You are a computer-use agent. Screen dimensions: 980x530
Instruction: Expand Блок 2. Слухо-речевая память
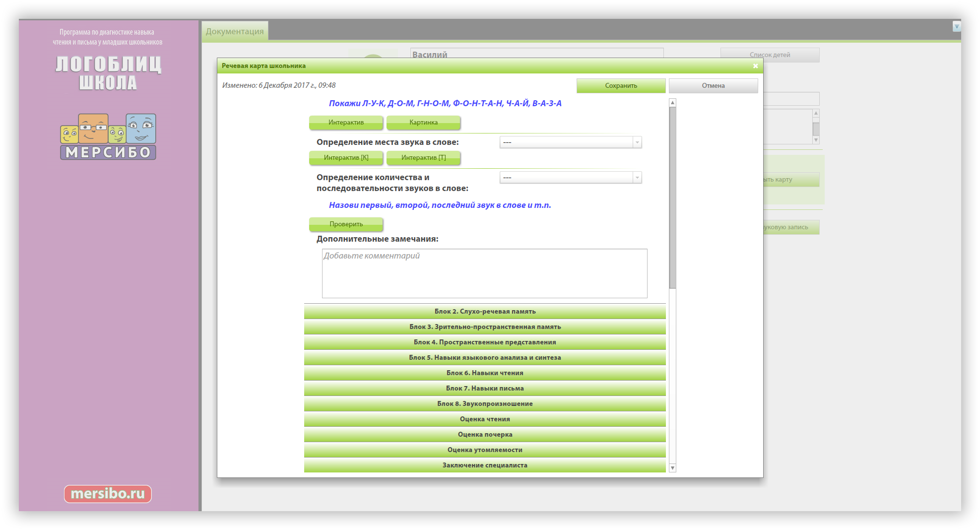pyautogui.click(x=484, y=312)
